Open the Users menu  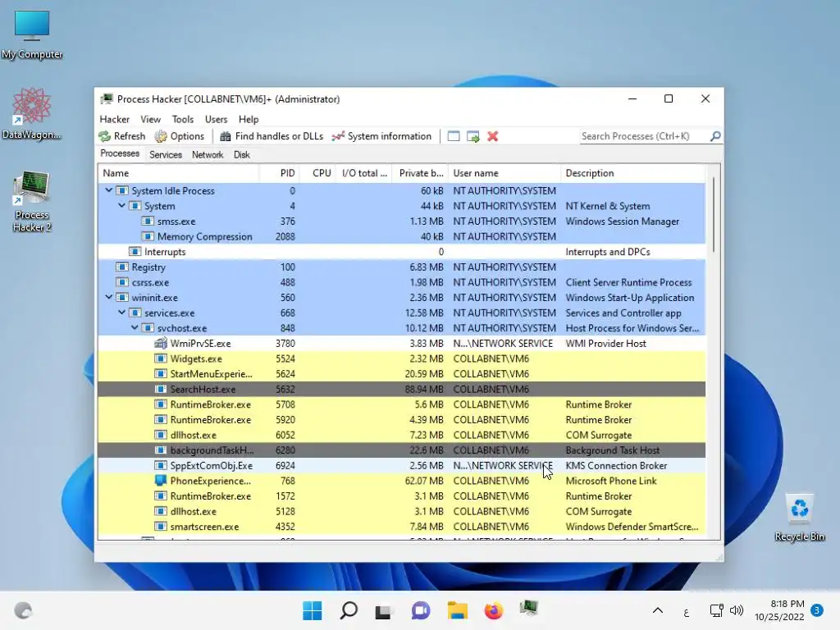click(x=216, y=119)
